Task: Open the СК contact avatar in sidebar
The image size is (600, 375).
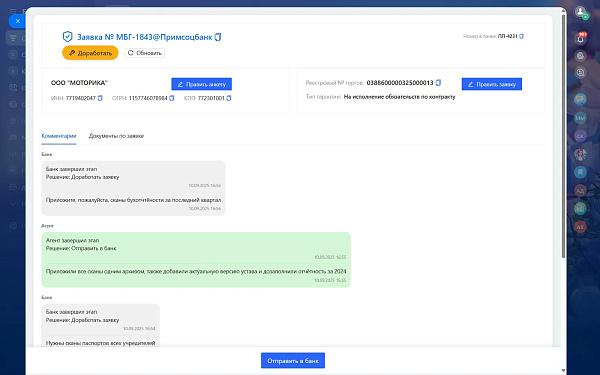Action: pyautogui.click(x=580, y=136)
